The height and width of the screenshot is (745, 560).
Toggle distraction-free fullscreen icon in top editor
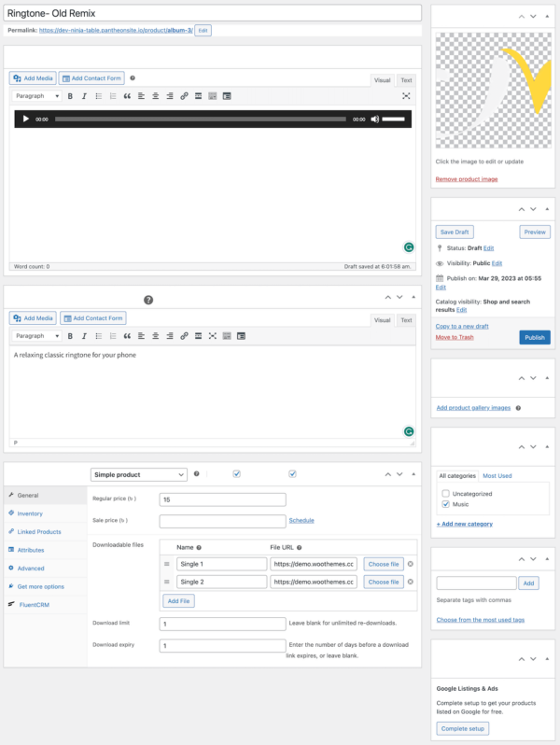click(x=406, y=96)
